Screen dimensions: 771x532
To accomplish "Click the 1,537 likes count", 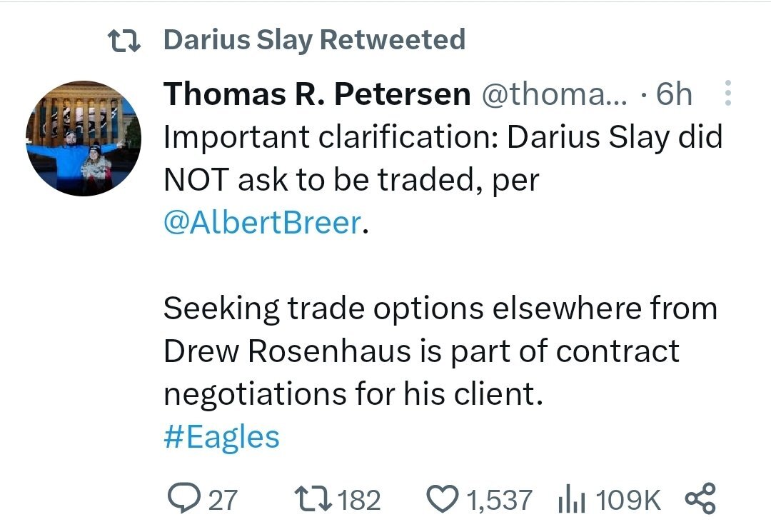I will click(x=499, y=499).
